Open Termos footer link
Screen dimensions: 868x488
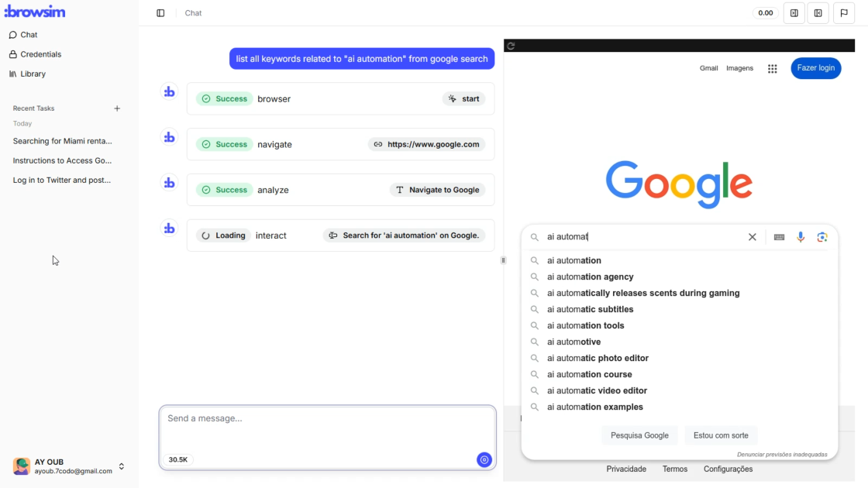(675, 469)
